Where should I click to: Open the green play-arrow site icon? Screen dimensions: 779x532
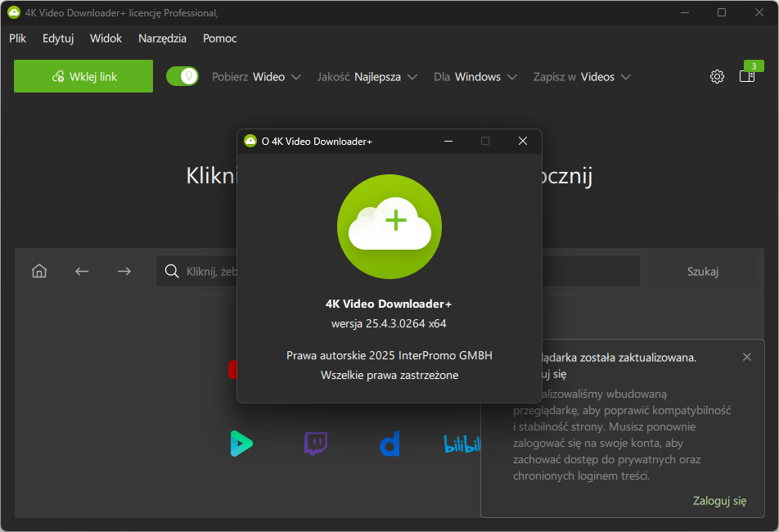[x=241, y=444]
